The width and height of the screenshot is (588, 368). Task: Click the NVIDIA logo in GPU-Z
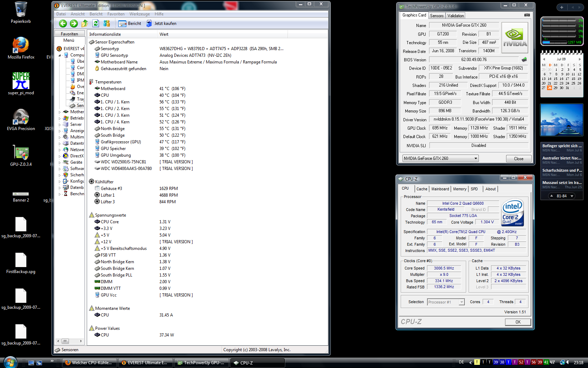click(515, 38)
